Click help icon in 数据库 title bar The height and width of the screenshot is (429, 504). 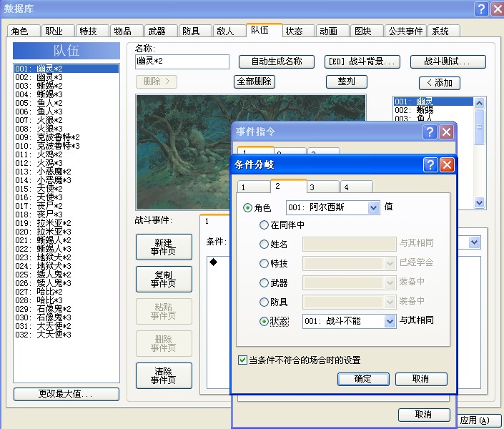[481, 9]
